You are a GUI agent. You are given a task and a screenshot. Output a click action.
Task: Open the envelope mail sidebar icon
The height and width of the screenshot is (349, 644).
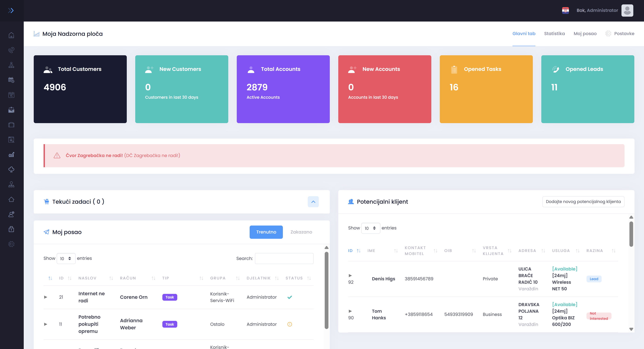click(x=11, y=110)
